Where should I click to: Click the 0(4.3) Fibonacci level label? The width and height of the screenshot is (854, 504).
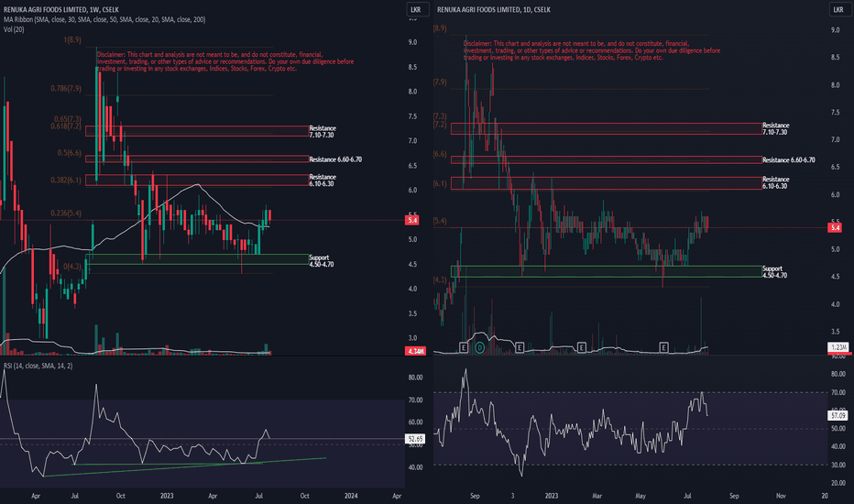click(72, 267)
